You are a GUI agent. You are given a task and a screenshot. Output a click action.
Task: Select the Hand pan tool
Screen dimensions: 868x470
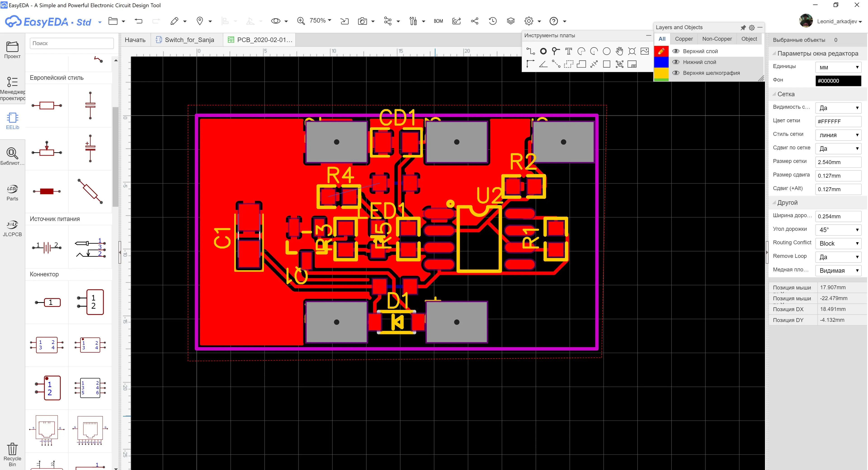[x=619, y=51]
